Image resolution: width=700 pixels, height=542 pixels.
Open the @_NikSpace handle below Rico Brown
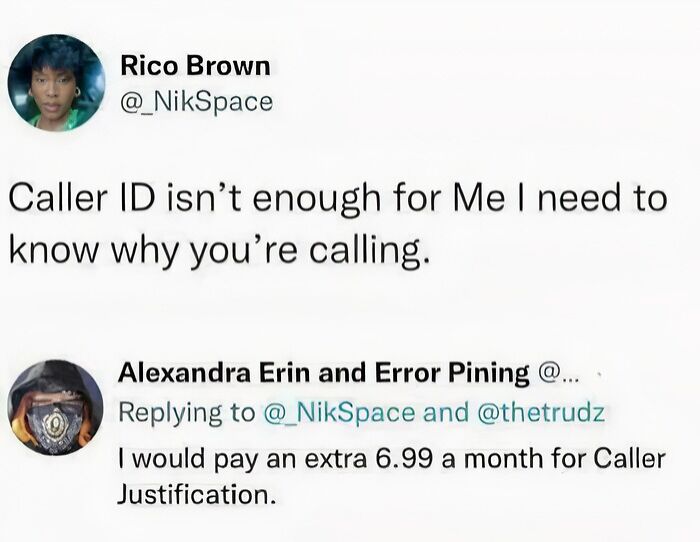(196, 101)
